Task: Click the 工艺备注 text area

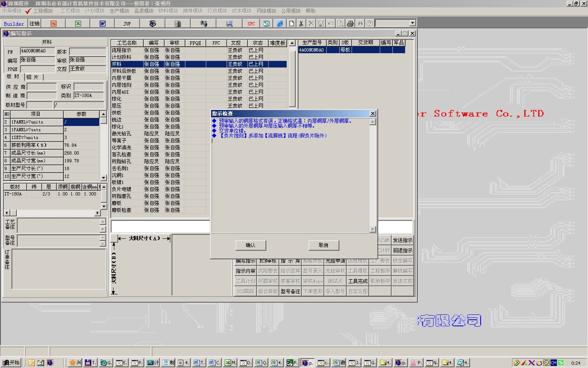Action: click(58, 226)
